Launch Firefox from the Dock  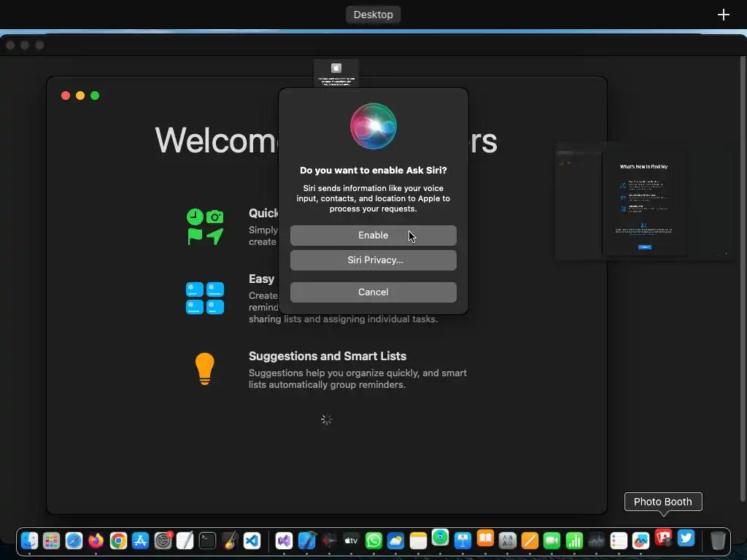tap(96, 541)
